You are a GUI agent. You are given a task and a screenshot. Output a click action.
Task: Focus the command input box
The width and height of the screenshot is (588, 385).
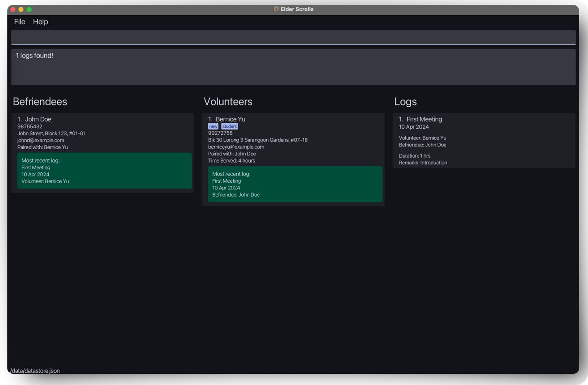(x=293, y=38)
